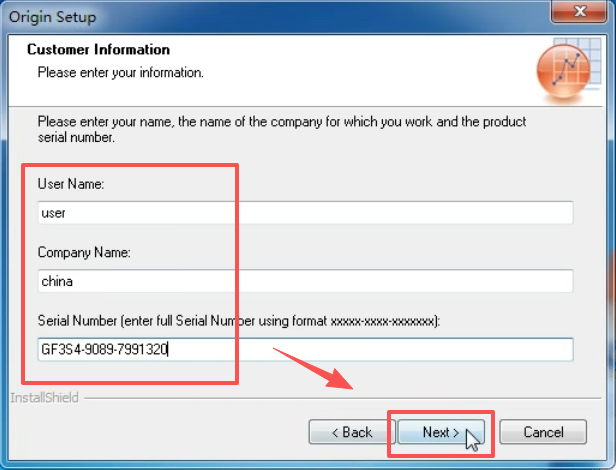The height and width of the screenshot is (470, 616).
Task: Click the "Origin Setup" title text
Action: point(53,17)
